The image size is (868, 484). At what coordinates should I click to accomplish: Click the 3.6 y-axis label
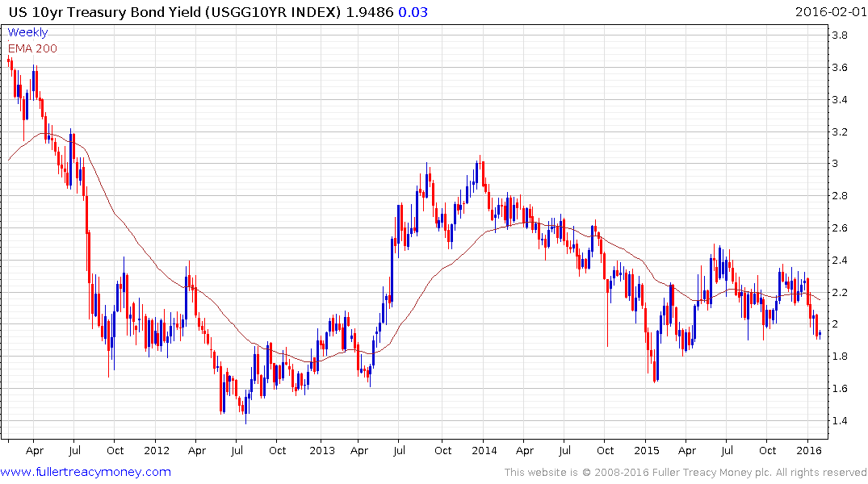[x=840, y=68]
